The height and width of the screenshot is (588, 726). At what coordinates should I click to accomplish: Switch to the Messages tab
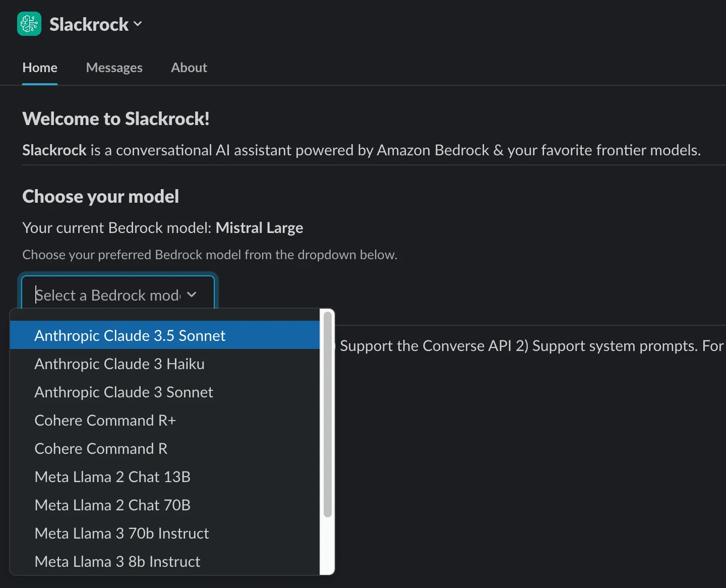click(x=114, y=68)
